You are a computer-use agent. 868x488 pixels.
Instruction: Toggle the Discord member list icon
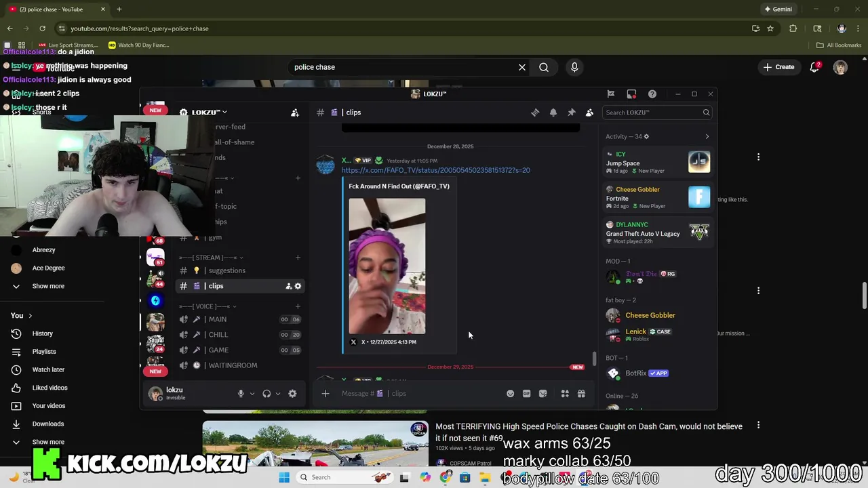(589, 113)
